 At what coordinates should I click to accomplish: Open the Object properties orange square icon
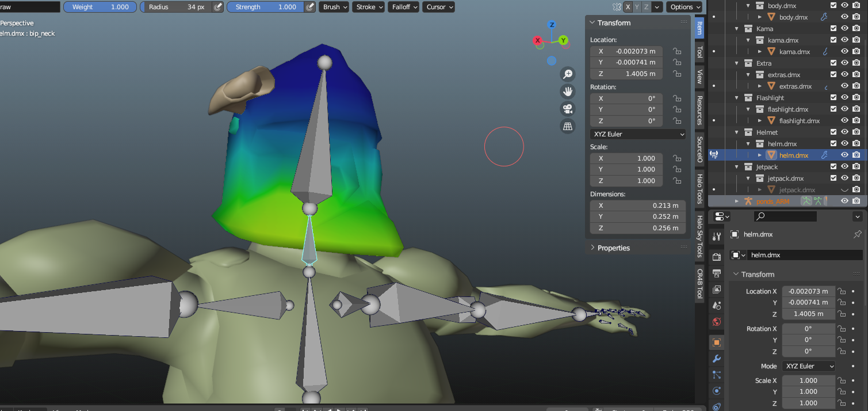717,342
